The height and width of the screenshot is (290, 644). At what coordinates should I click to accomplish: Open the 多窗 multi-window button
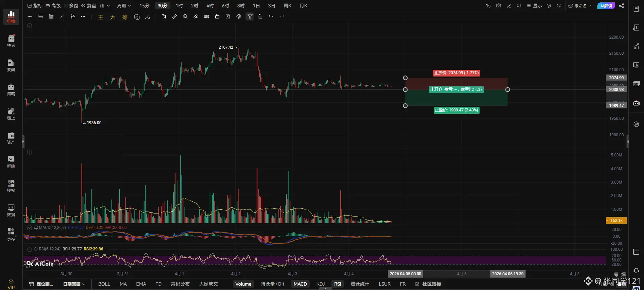71,6
